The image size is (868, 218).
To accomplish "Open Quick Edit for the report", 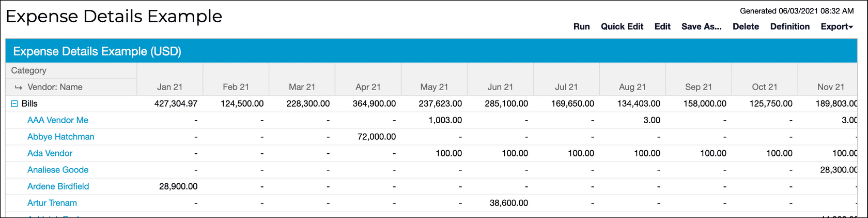I will click(622, 26).
